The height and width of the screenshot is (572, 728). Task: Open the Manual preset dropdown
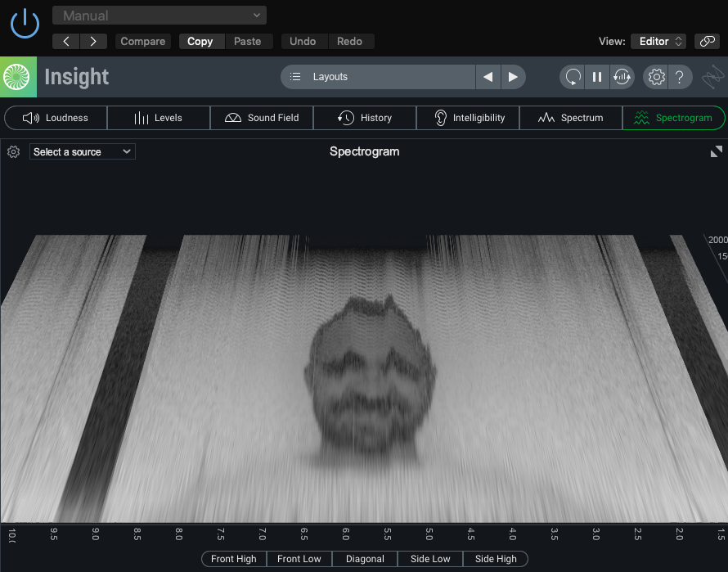click(160, 16)
